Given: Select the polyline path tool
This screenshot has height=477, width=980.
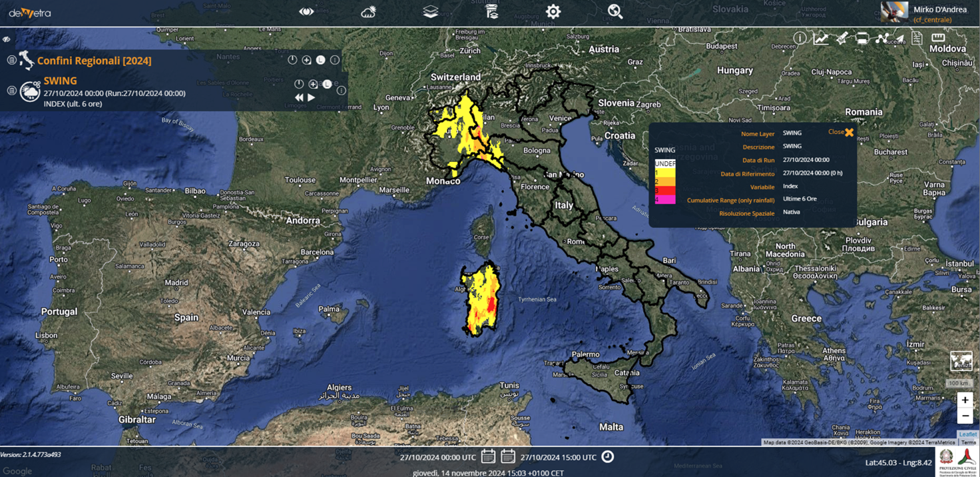Looking at the screenshot, I should coord(882,39).
